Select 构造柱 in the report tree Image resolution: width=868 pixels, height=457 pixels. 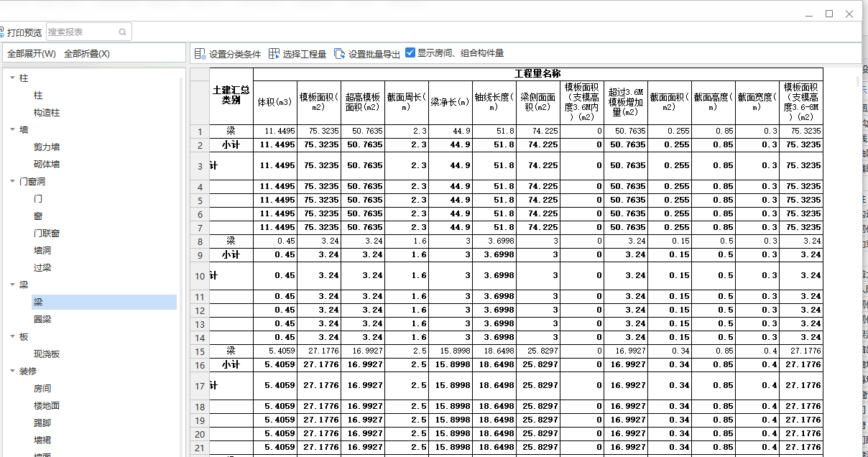click(47, 113)
